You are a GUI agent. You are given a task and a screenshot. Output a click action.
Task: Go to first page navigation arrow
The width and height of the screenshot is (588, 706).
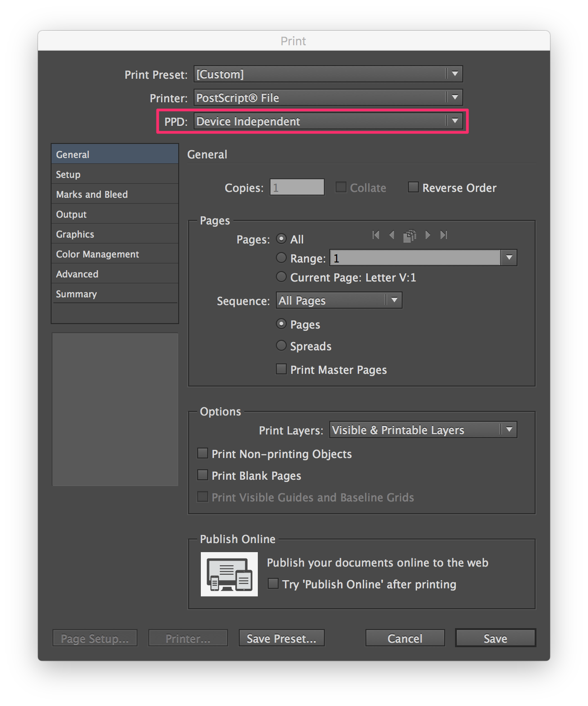376,235
